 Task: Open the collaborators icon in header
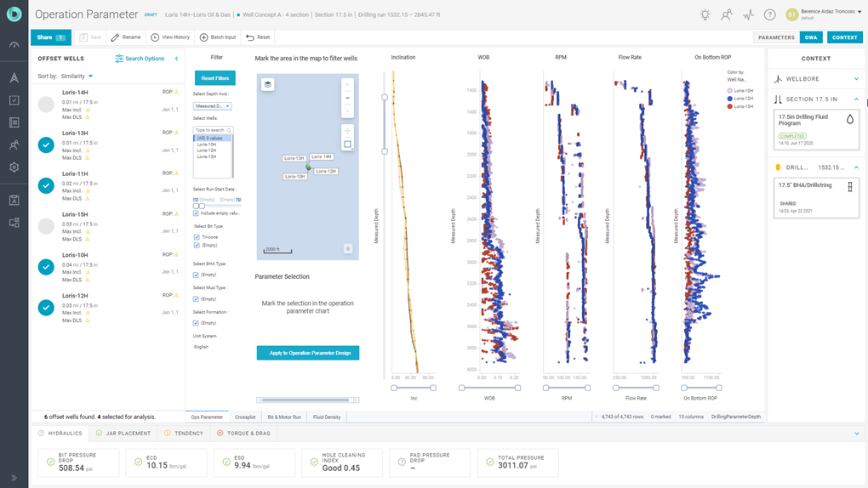(726, 15)
